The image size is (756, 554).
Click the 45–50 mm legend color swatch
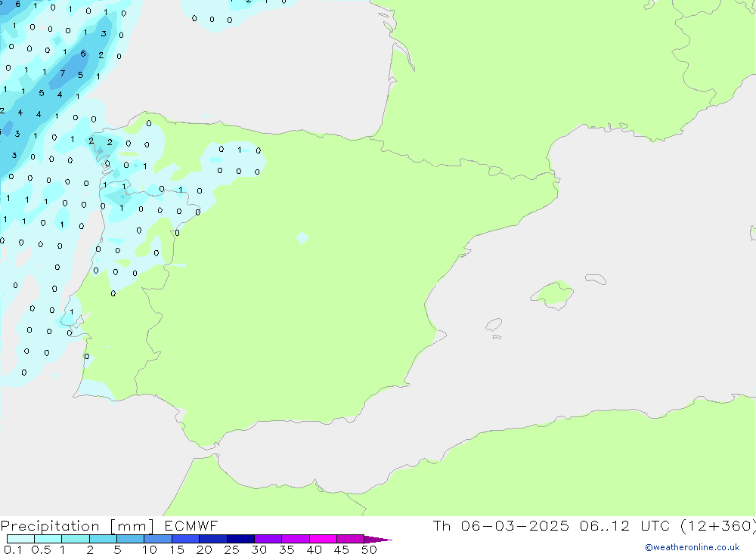tap(351, 539)
